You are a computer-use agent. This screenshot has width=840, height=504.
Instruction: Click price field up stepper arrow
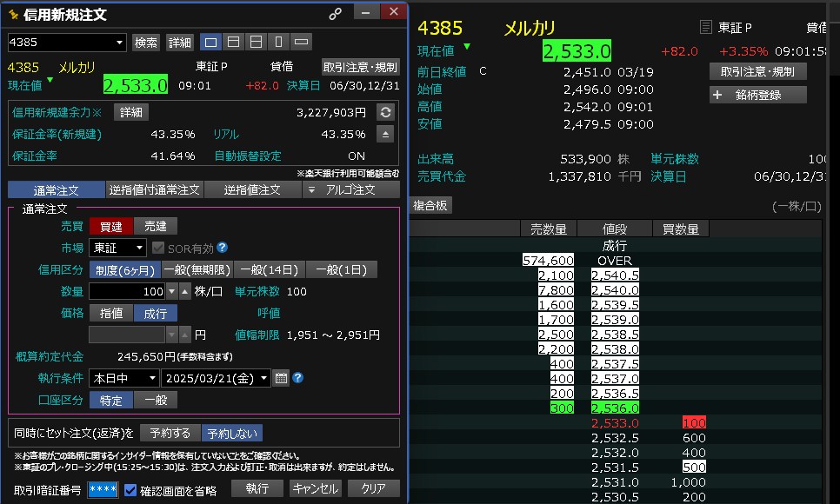point(185,335)
